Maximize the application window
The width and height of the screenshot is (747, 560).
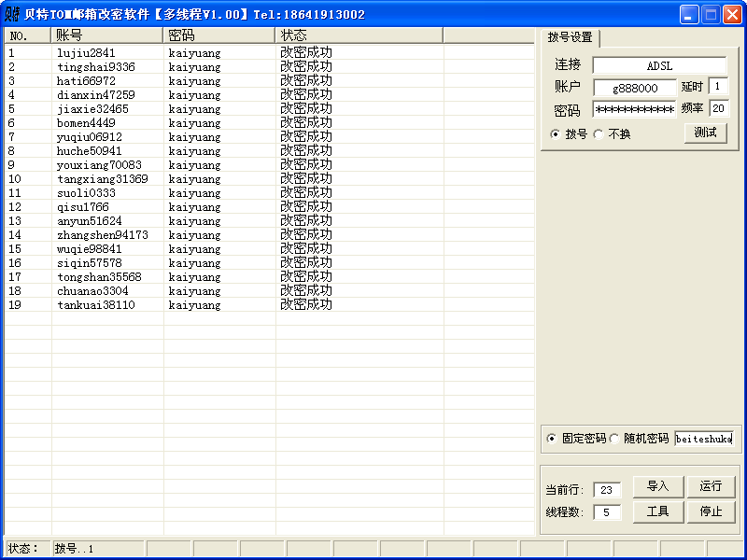[x=711, y=14]
